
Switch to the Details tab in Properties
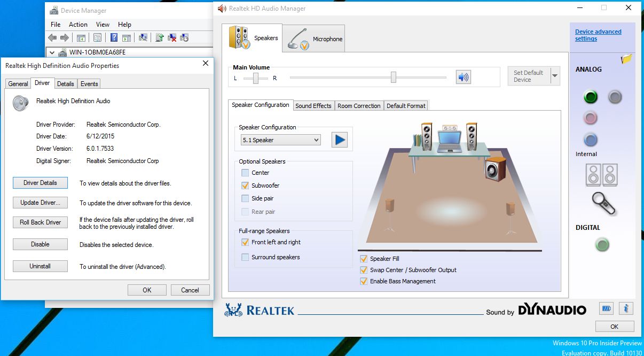66,84
